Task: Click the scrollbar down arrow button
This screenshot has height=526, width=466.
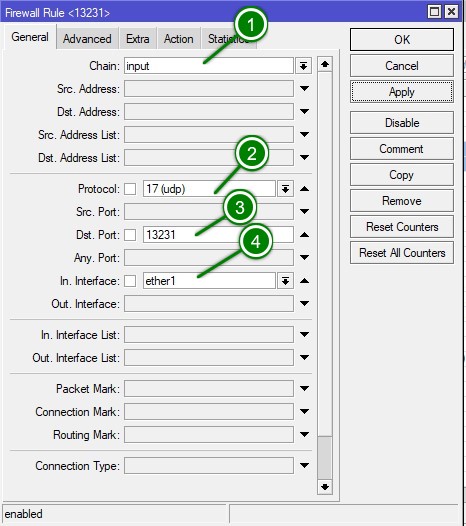Action: coord(325,487)
